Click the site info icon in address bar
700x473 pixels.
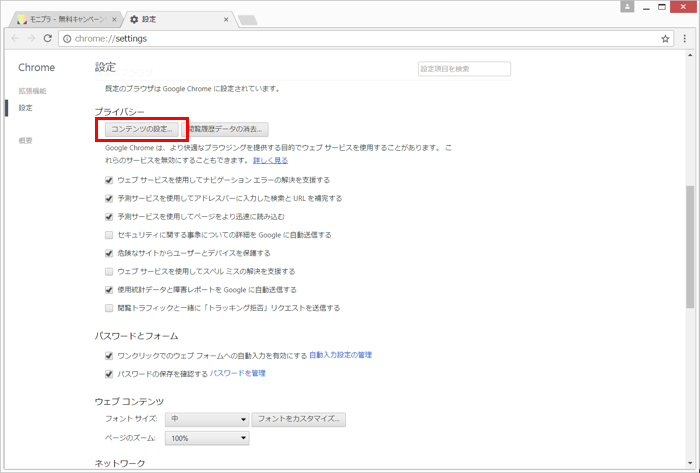coord(67,39)
